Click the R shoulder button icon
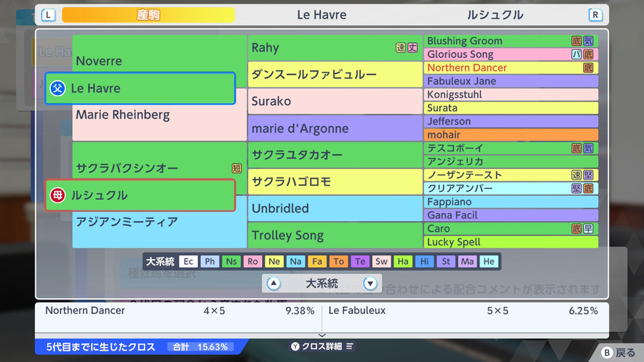644x362 pixels. (x=595, y=15)
